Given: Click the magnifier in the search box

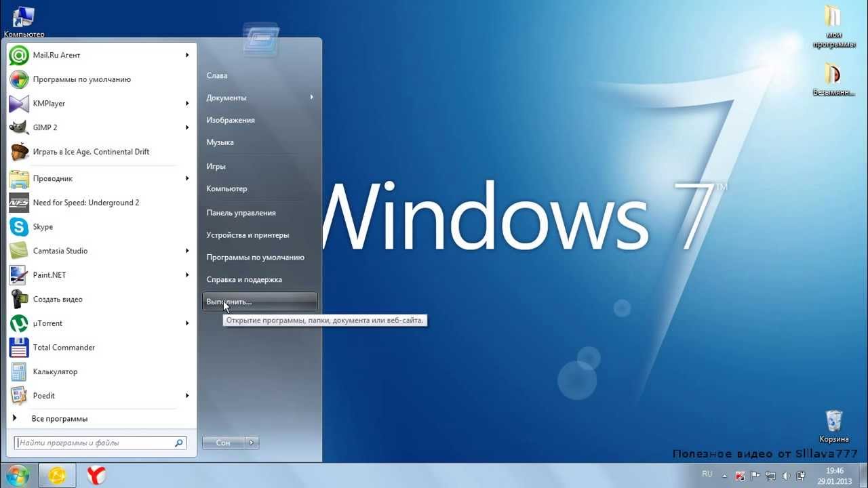Looking at the screenshot, I should [179, 443].
